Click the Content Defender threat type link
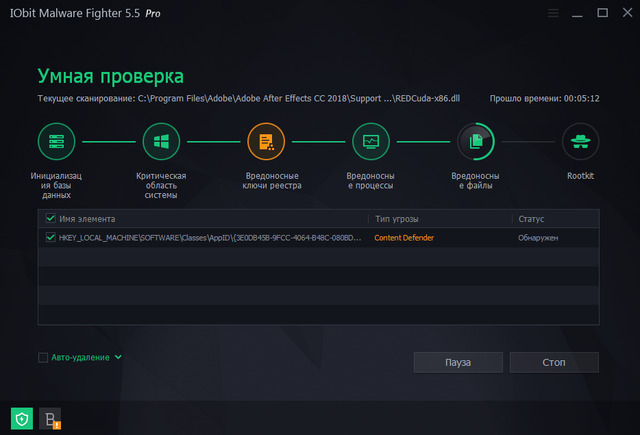The height and width of the screenshot is (435, 640). 405,238
